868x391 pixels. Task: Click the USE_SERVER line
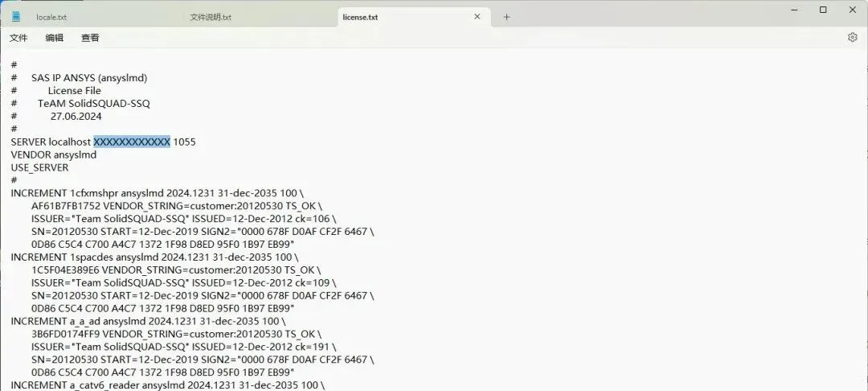[x=40, y=167]
